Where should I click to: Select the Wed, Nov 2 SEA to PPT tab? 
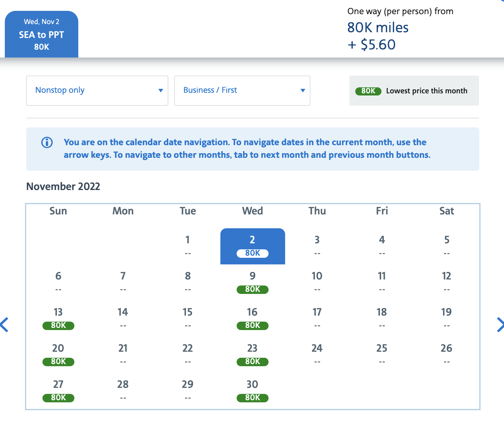click(x=42, y=34)
